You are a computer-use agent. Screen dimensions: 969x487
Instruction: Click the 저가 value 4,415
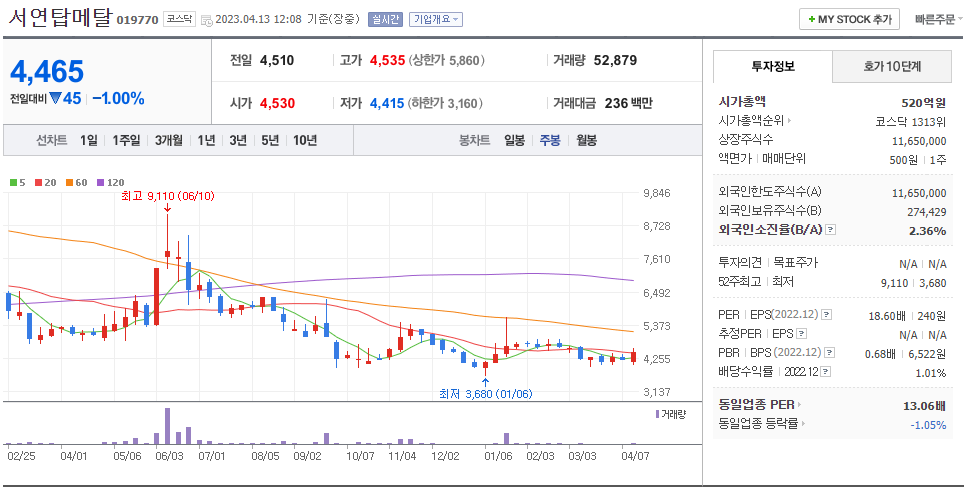[387, 103]
